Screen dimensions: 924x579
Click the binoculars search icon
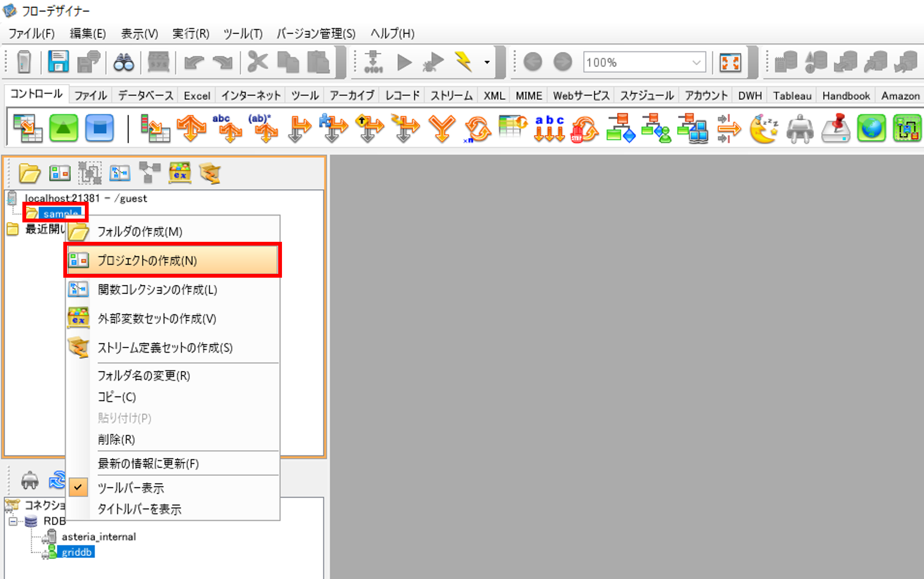pos(124,62)
